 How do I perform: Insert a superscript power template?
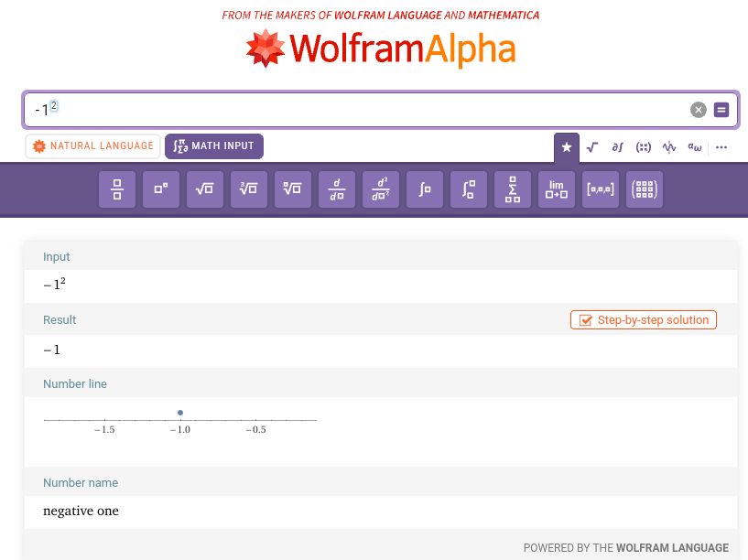tap(161, 189)
